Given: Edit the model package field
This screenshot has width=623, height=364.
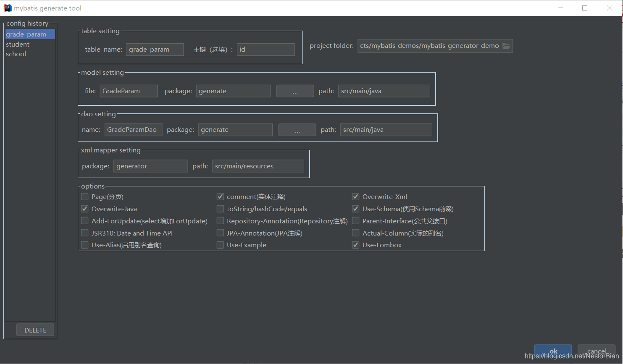Looking at the screenshot, I should tap(233, 91).
